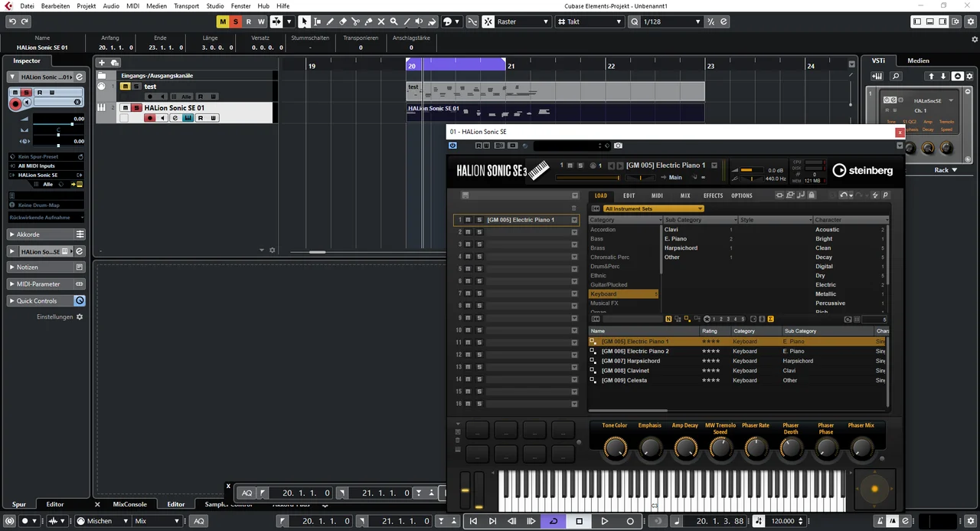Open the Rack dropdown in VSTi panel
This screenshot has width=980, height=531.
[946, 170]
